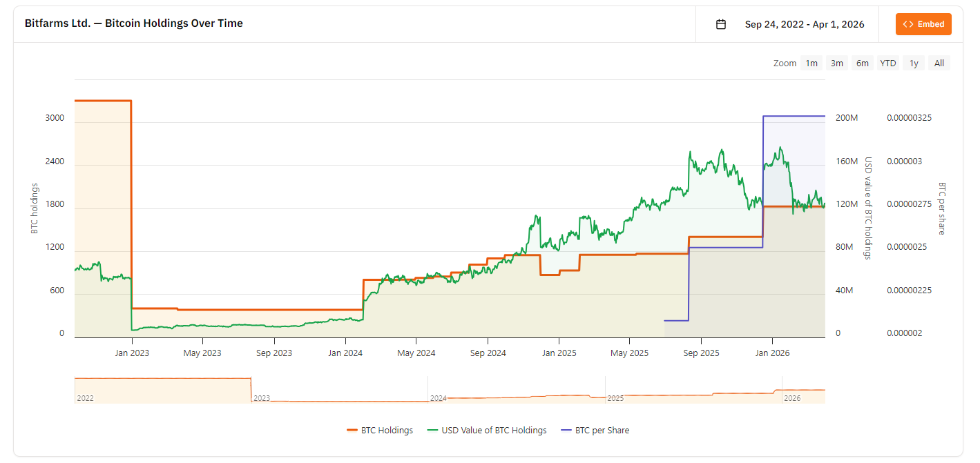Choose the YTD zoom option
Image resolution: width=980 pixels, height=463 pixels.
point(888,63)
